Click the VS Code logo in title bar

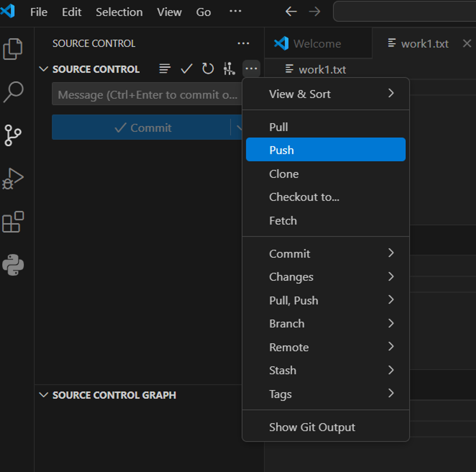point(8,11)
